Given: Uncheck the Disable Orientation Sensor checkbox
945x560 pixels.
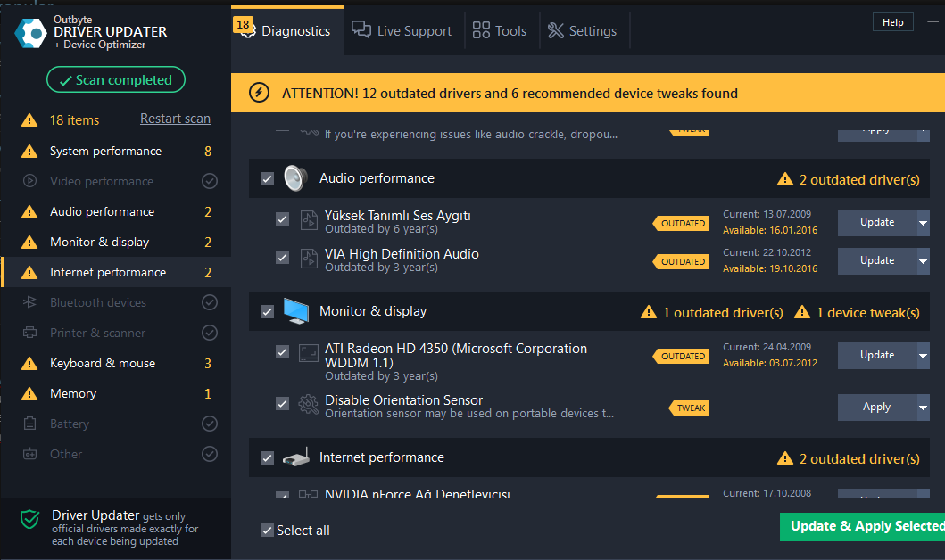Looking at the screenshot, I should (282, 403).
